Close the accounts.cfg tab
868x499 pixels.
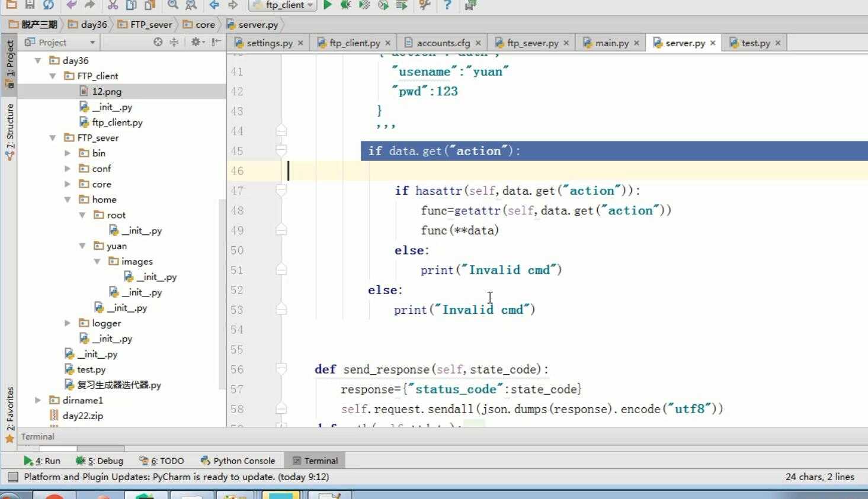(478, 43)
